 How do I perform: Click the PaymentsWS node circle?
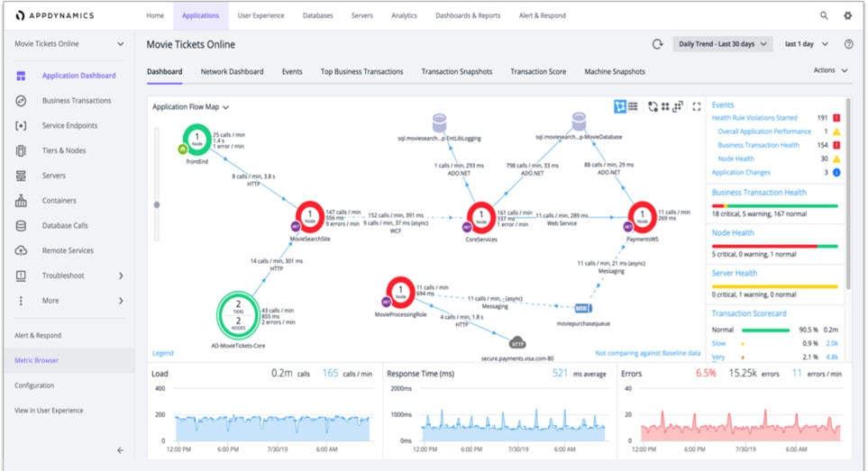point(642,217)
